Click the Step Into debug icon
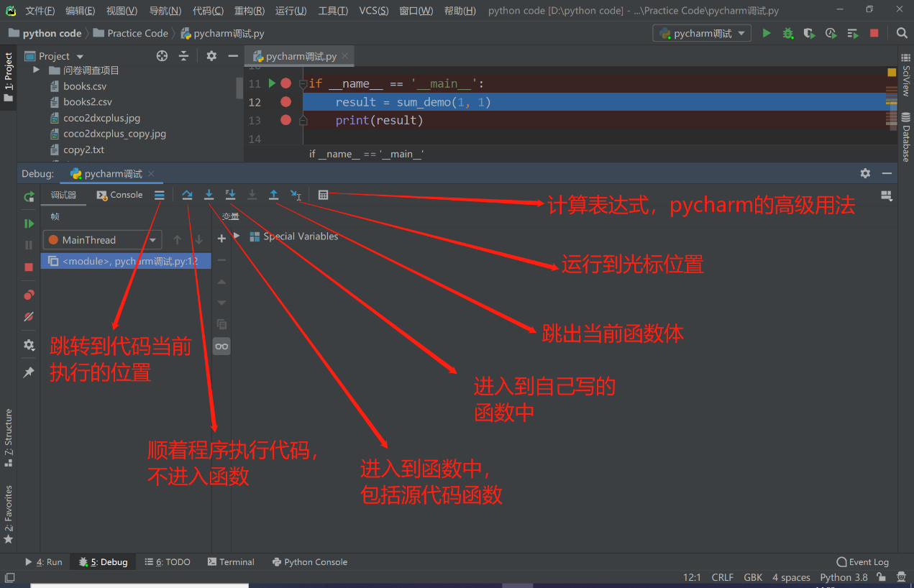914x588 pixels. (x=209, y=195)
